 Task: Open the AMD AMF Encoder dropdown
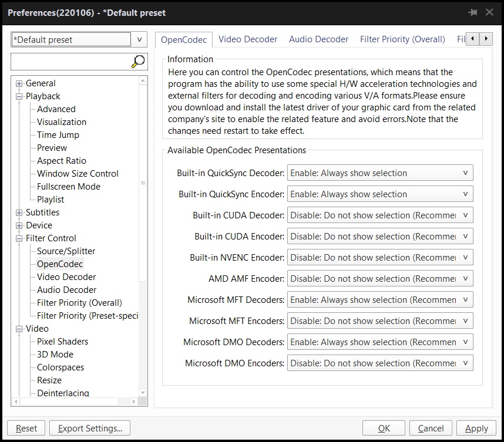379,279
